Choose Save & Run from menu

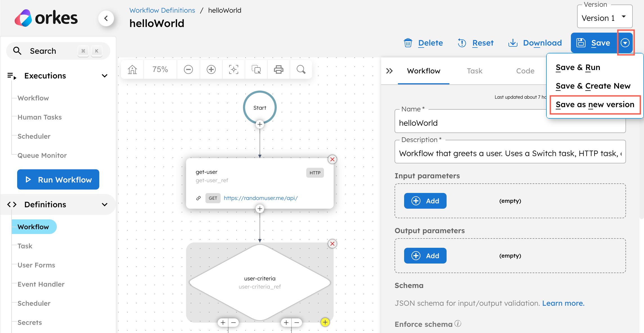click(x=578, y=67)
